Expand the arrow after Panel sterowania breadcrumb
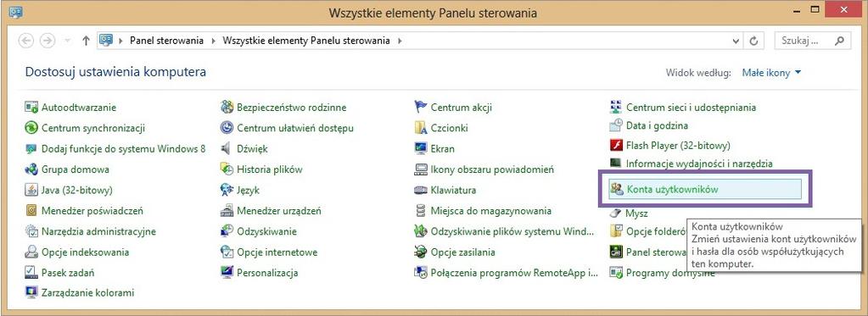Image resolution: width=868 pixels, height=316 pixels. point(214,41)
